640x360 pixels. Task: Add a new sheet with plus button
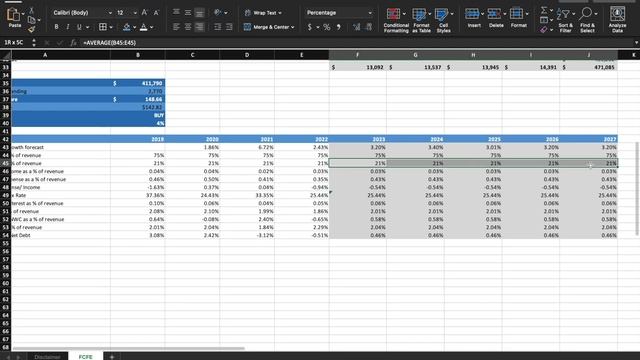click(x=111, y=356)
